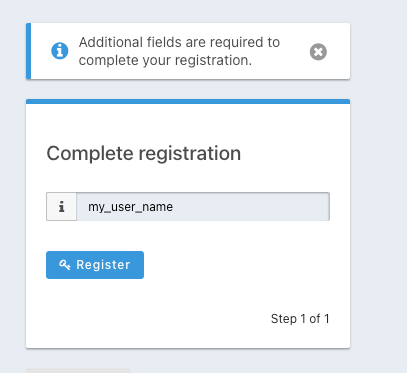Click the "i" addon icon beside username field
This screenshot has height=373, width=407.
pyautogui.click(x=61, y=206)
